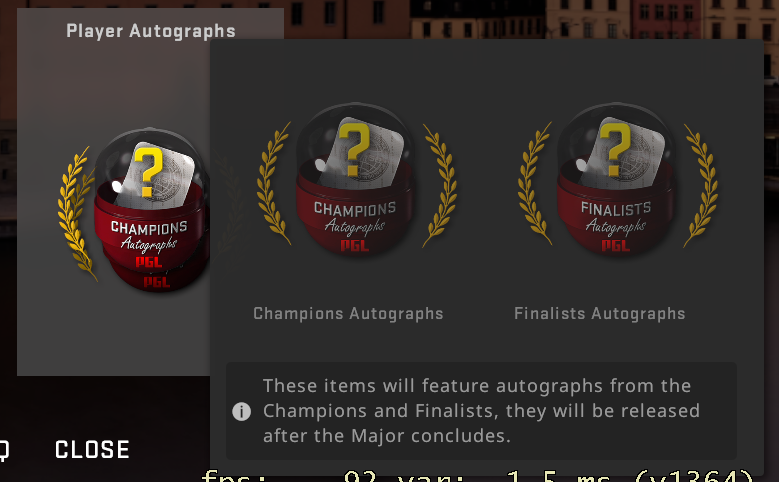
Task: Click the Player Autographs heading
Action: tap(151, 31)
